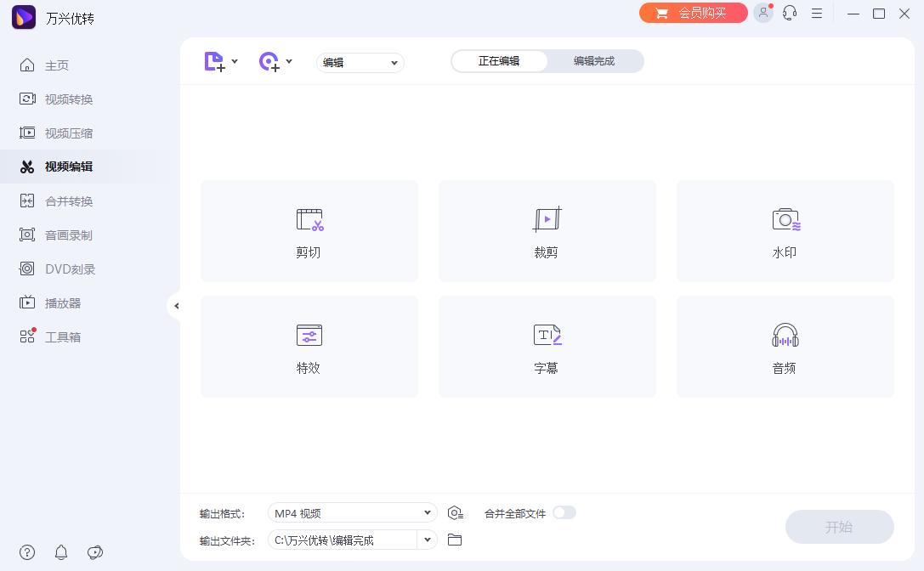The height and width of the screenshot is (571, 924).
Task: Click the notification bell icon
Action: point(61,552)
